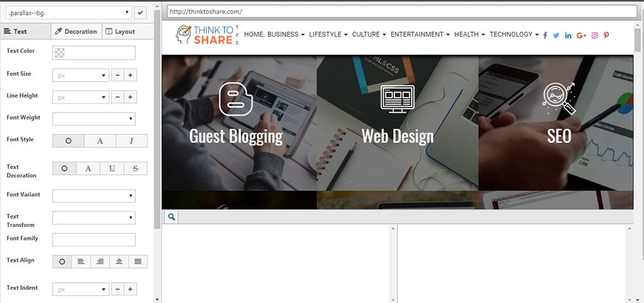This screenshot has width=644, height=303.
Task: Increase font size with plus button
Action: [130, 75]
